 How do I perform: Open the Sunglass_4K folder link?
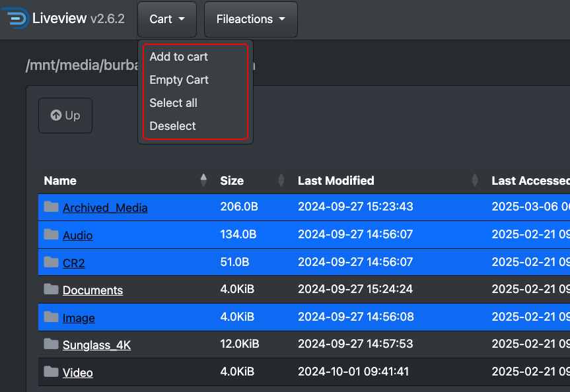click(96, 345)
